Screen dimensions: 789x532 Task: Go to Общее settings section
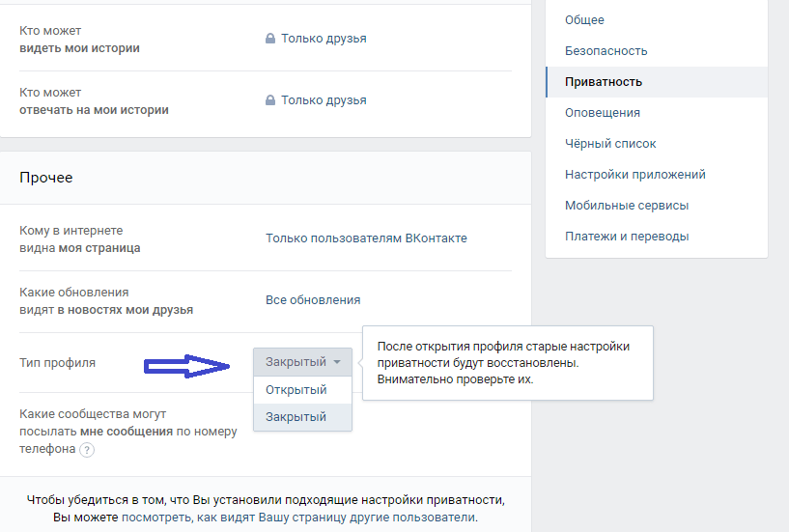[657, 20]
